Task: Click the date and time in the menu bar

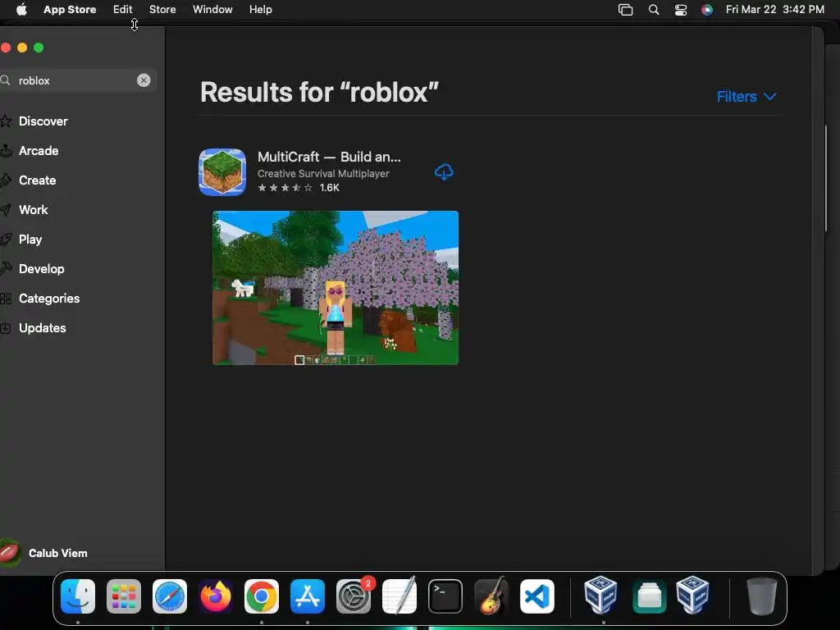Action: 774,10
